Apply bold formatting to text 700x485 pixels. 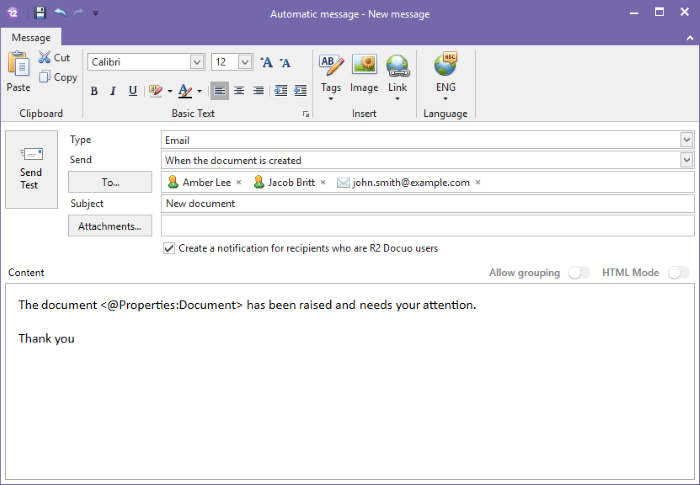coord(94,91)
